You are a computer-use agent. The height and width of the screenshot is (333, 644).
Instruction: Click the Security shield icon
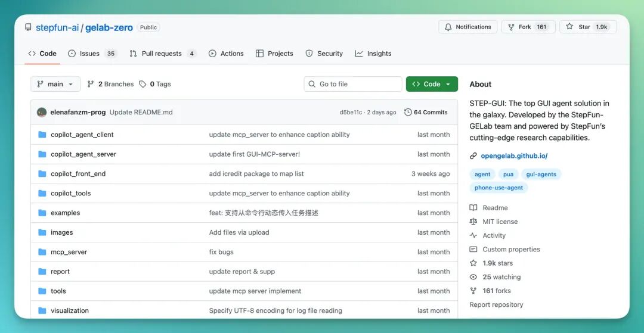tap(309, 53)
